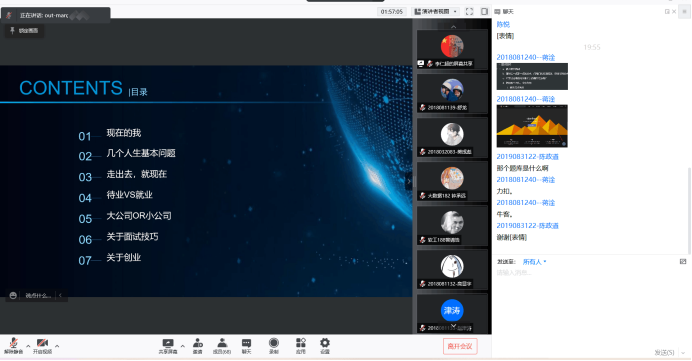Open audio options arrow beside microphone
The height and width of the screenshot is (361, 692).
tap(28, 346)
